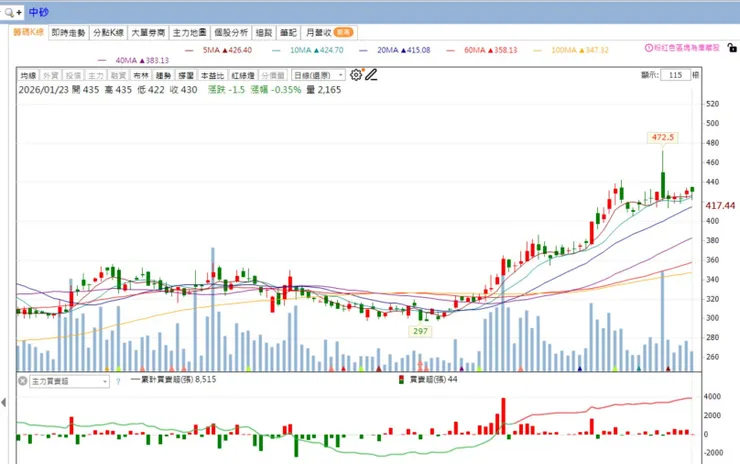
Task: Click the 2026/01/23 date text
Action: point(44,90)
